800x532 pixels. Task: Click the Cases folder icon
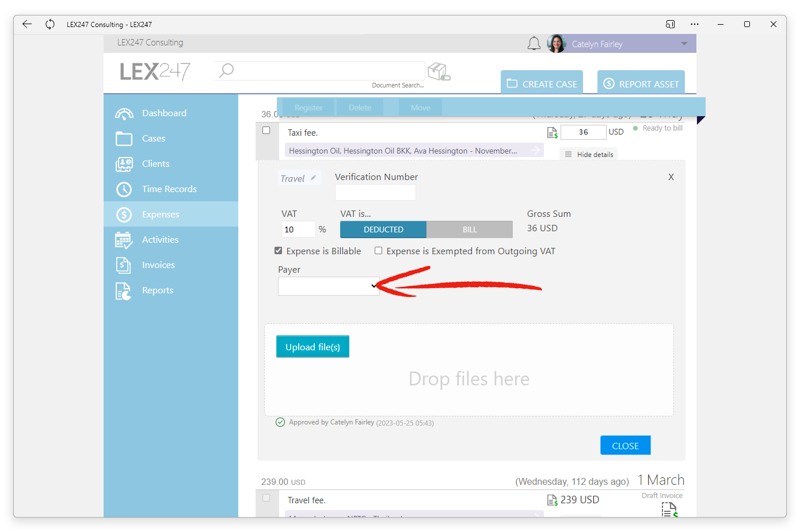click(124, 139)
